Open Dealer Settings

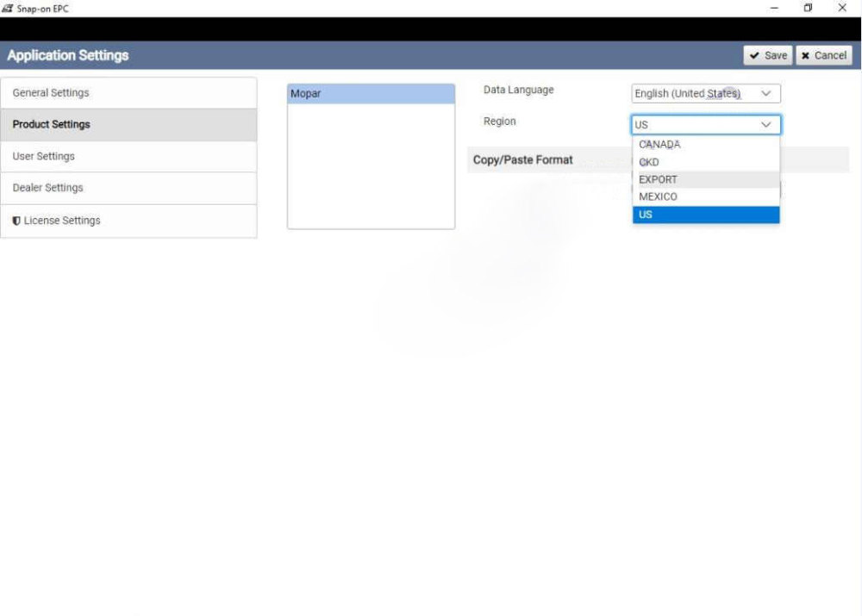coord(128,188)
